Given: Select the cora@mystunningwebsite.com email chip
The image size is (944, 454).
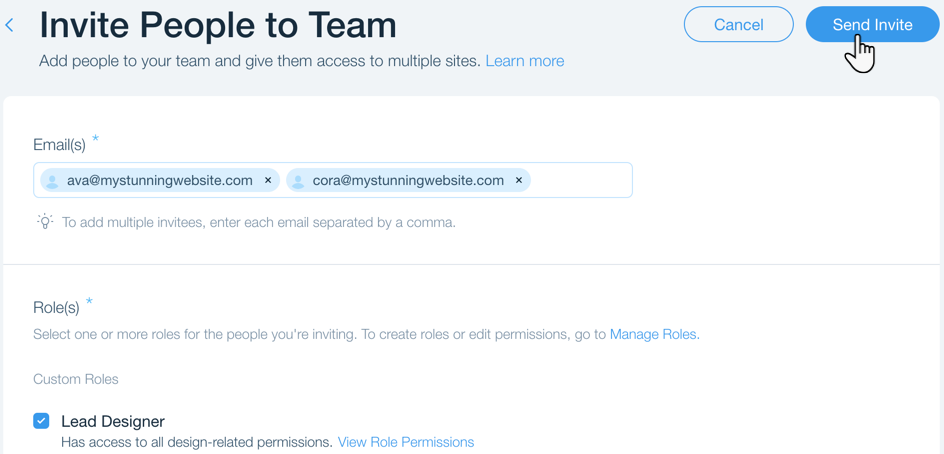Looking at the screenshot, I should click(x=408, y=180).
